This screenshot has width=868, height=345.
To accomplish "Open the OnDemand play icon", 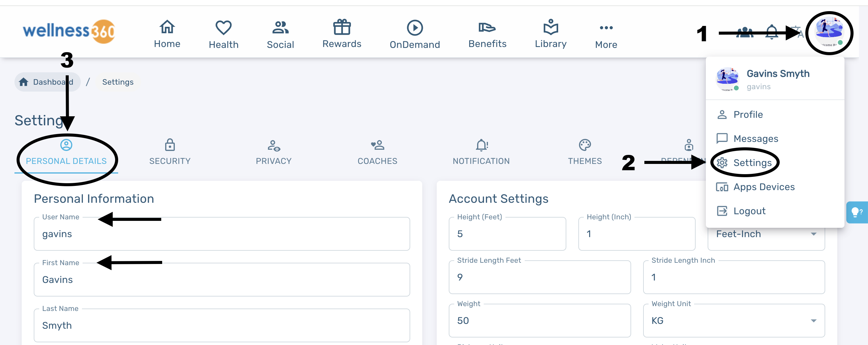I will [414, 28].
